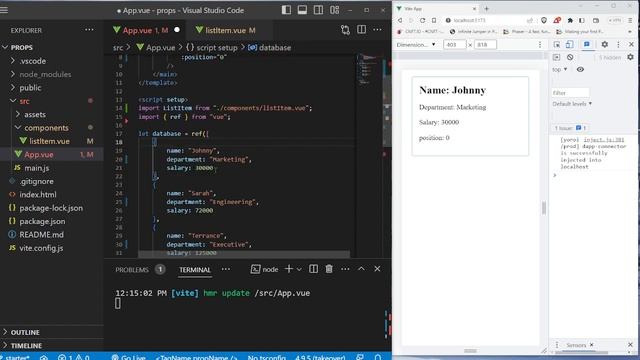
Task: Open vite.config.js in the explorer
Action: pyautogui.click(x=52, y=248)
